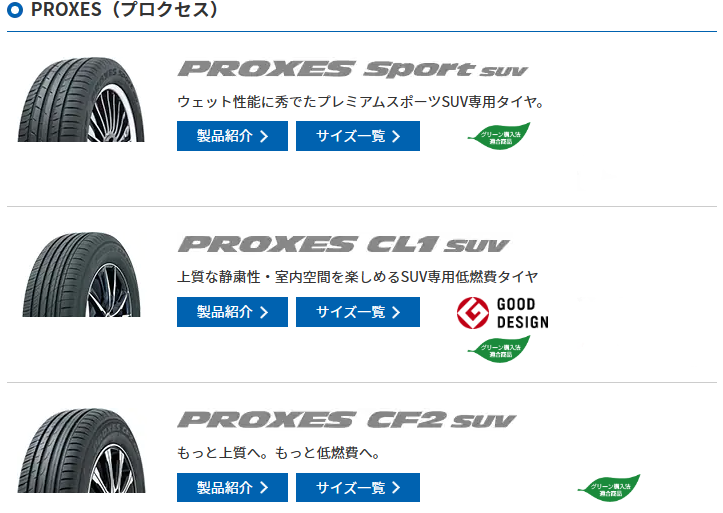Image resolution: width=723 pixels, height=513 pixels.
Task: Open 製品紹介 for PROXES CL1 SUV
Action: click(x=232, y=312)
